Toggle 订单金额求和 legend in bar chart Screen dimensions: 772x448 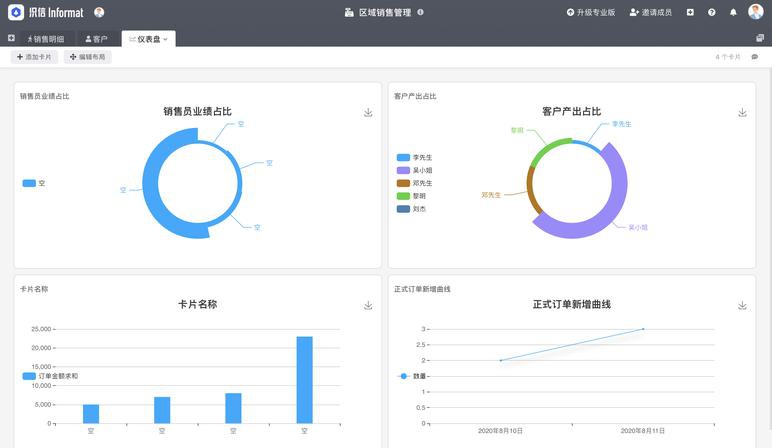point(50,376)
